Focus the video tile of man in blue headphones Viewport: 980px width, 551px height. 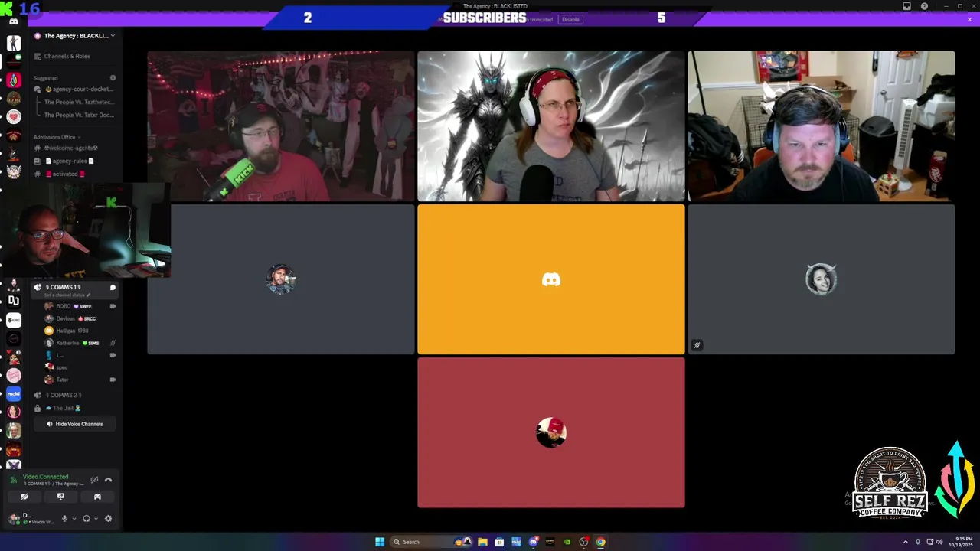822,126
